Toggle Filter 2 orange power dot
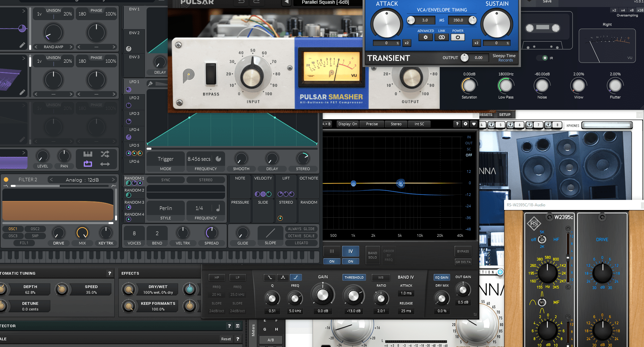 pos(6,180)
